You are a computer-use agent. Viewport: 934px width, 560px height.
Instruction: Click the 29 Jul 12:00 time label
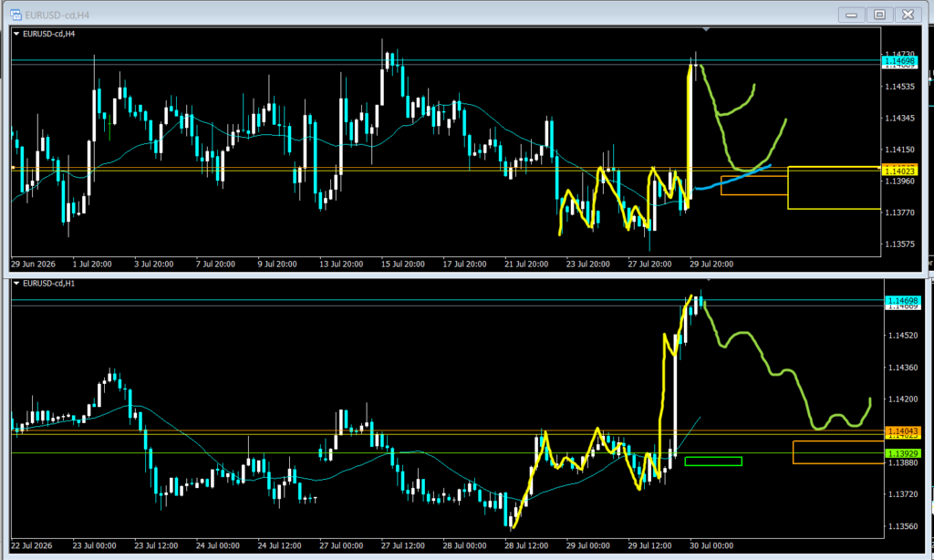[649, 545]
